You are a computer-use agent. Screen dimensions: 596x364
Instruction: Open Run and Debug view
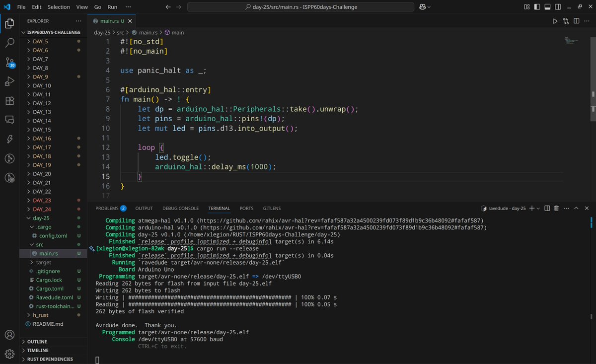(9, 81)
